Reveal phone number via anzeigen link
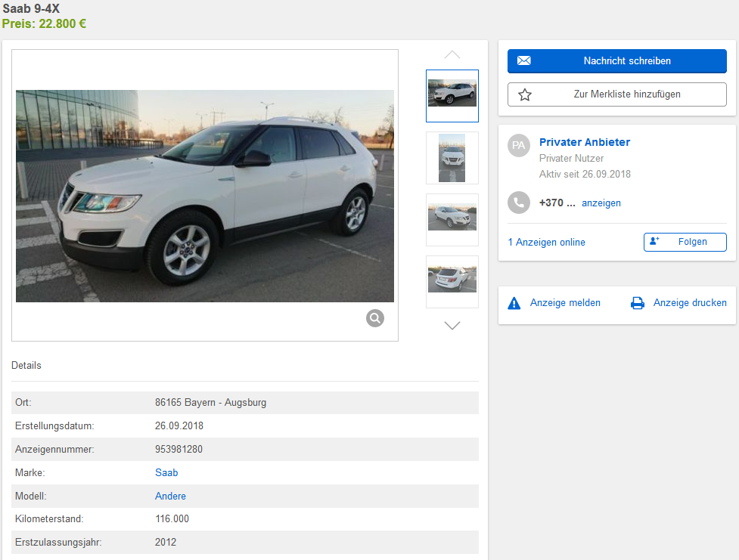 [x=601, y=203]
